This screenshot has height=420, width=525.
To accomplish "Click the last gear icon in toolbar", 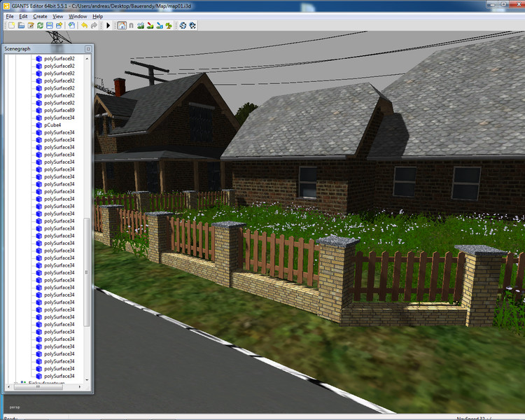I will pyautogui.click(x=192, y=25).
